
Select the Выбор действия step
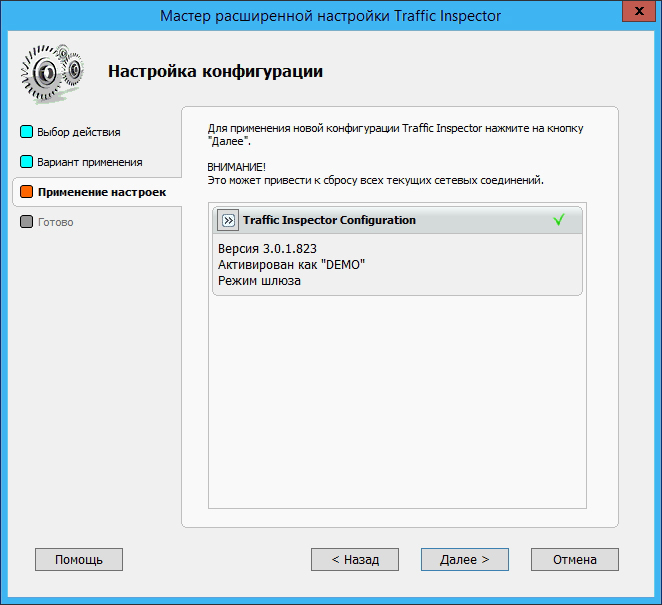coord(79,132)
